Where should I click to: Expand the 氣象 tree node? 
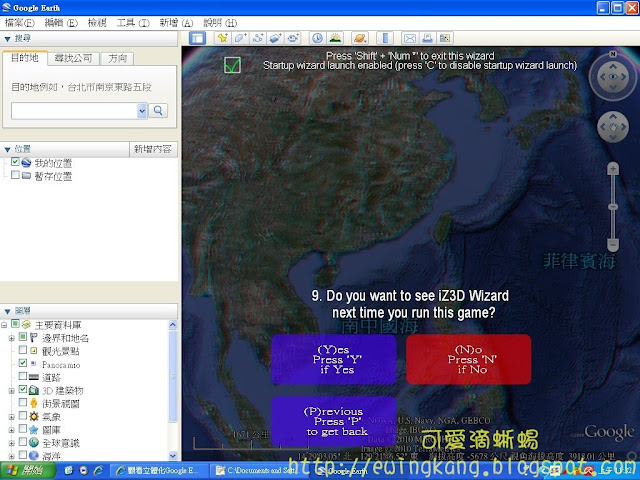click(x=11, y=417)
